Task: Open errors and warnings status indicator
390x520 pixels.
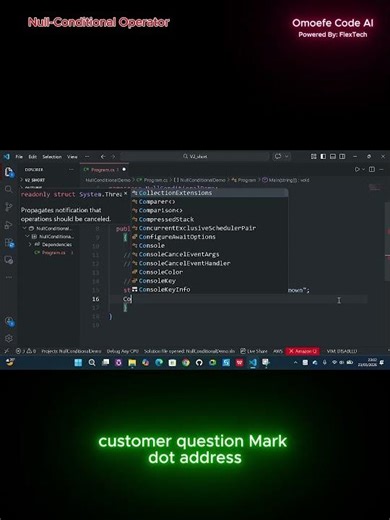Action: [26, 351]
